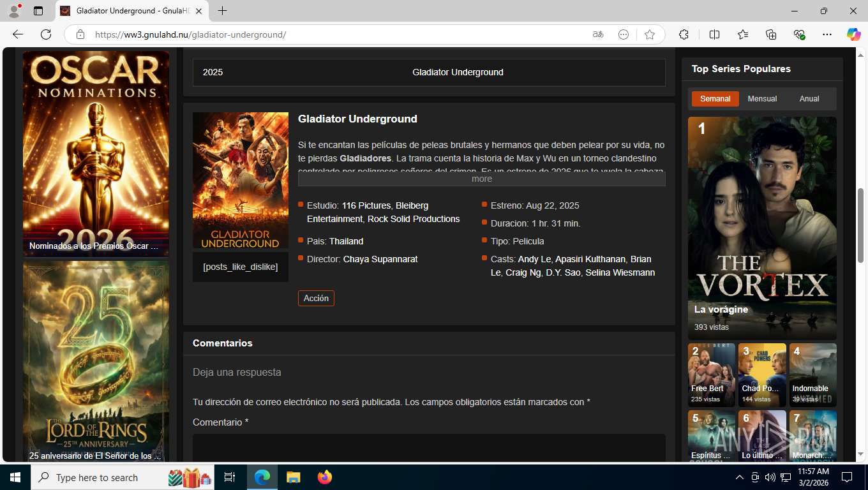This screenshot has height=490, width=868.
Task: Open the Acción genre tag
Action: pyautogui.click(x=316, y=298)
